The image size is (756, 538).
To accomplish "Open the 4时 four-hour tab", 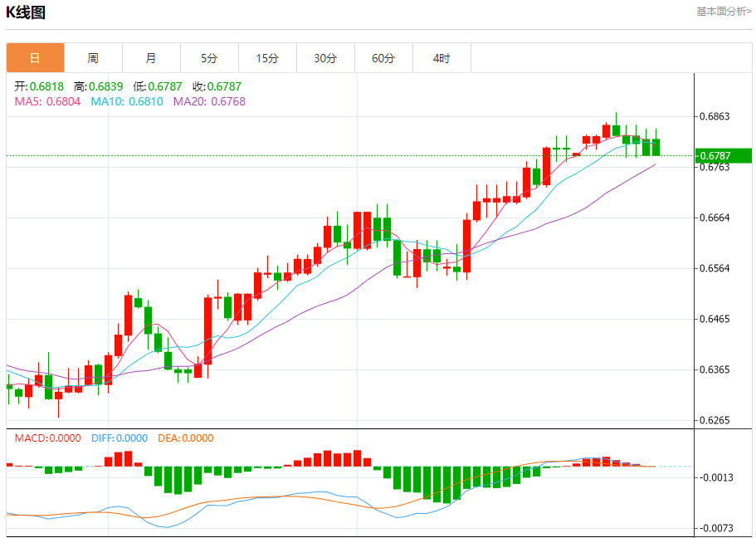I will (441, 58).
